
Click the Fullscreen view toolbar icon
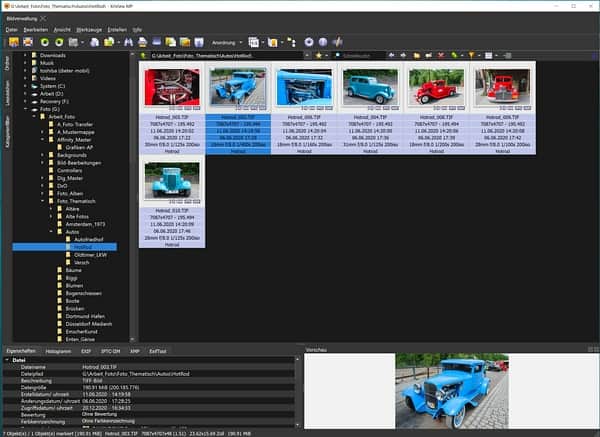28,42
